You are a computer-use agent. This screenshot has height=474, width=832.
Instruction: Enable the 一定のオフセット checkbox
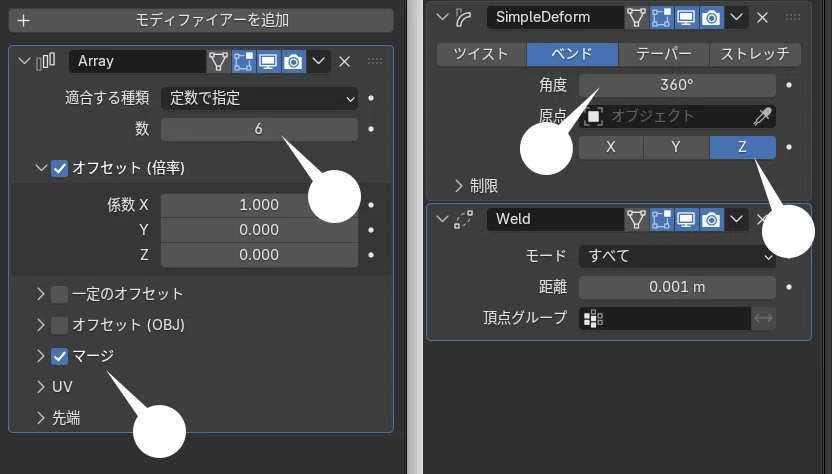[59, 294]
